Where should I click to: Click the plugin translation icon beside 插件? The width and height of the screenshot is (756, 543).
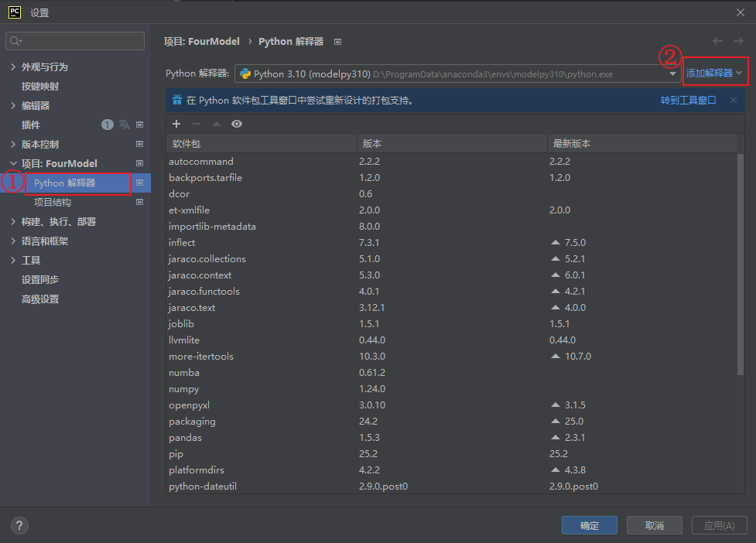coord(125,125)
